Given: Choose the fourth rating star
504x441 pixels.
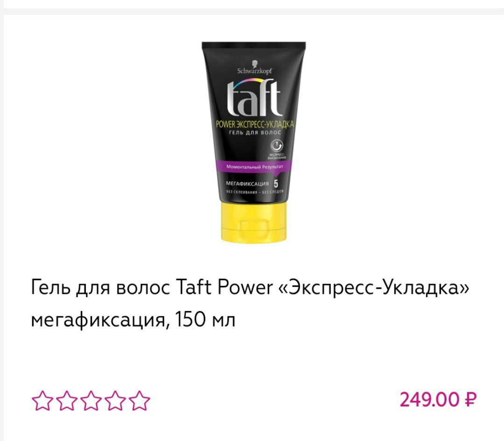Looking at the screenshot, I should click(115, 401).
